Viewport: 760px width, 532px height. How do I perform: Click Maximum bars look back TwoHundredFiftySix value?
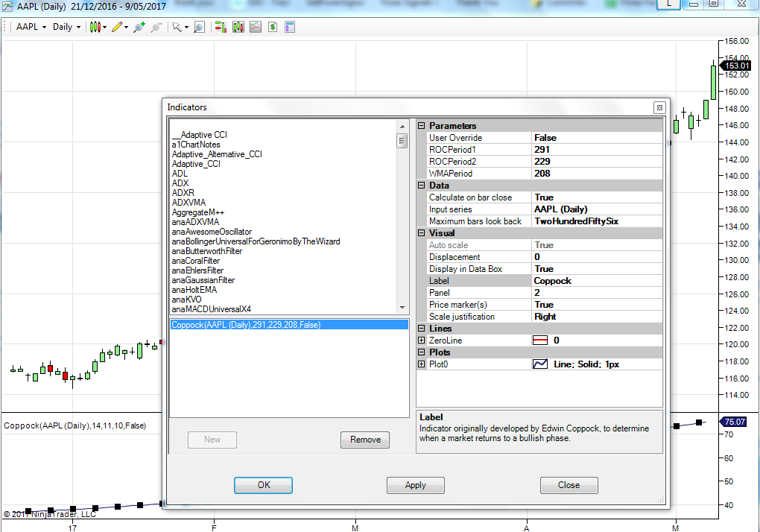point(597,221)
